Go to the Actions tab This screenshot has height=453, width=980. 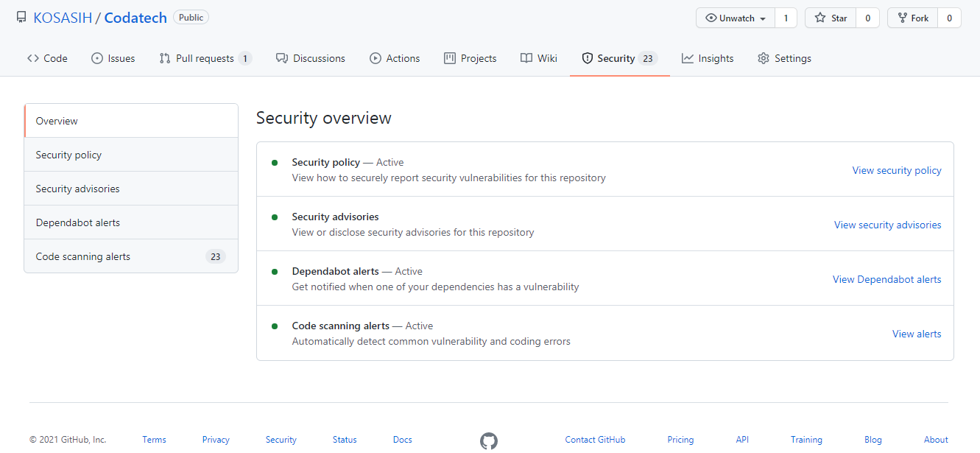point(395,58)
